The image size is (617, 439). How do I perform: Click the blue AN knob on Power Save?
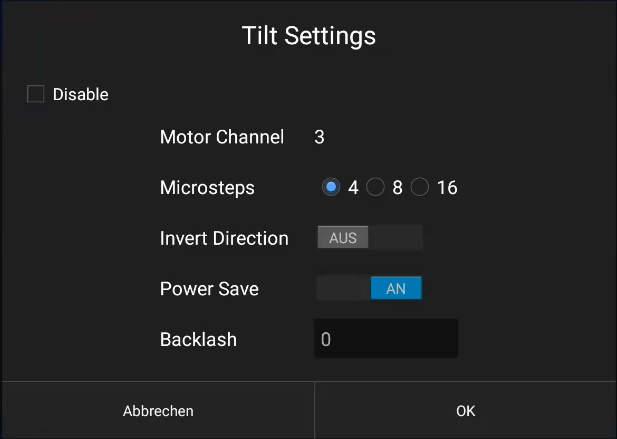(x=396, y=288)
